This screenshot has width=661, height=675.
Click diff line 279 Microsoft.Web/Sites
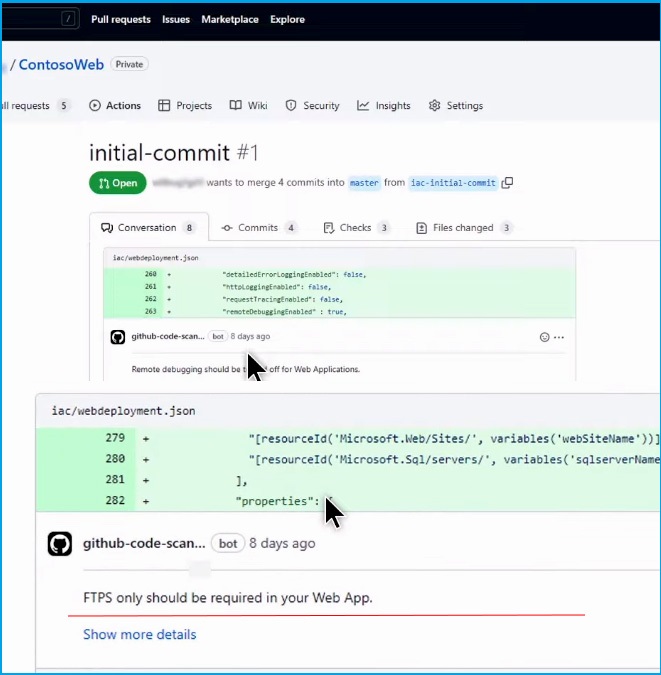pyautogui.click(x=348, y=439)
